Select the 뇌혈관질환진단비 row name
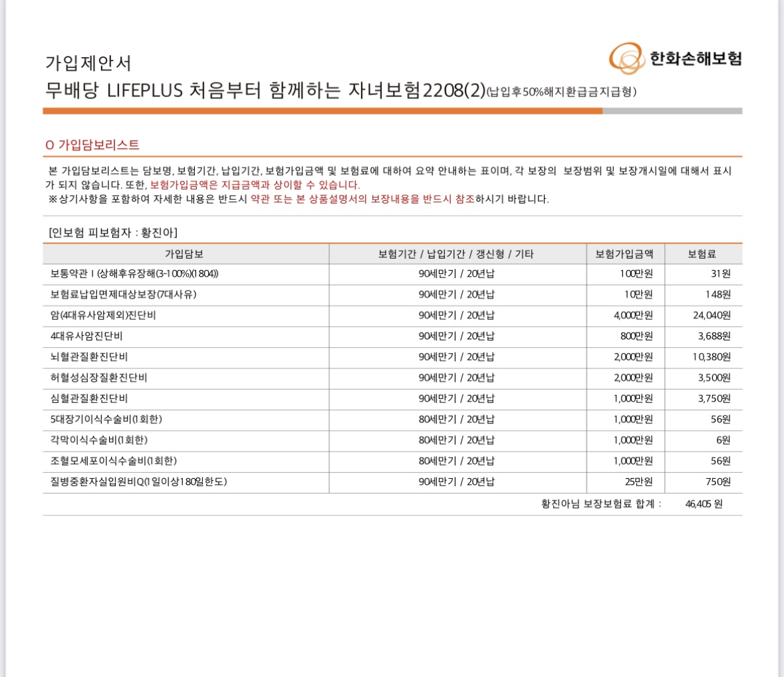 (89, 357)
